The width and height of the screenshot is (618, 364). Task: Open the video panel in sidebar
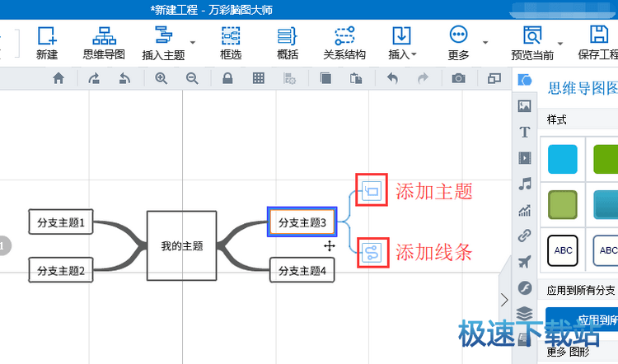coord(525,158)
